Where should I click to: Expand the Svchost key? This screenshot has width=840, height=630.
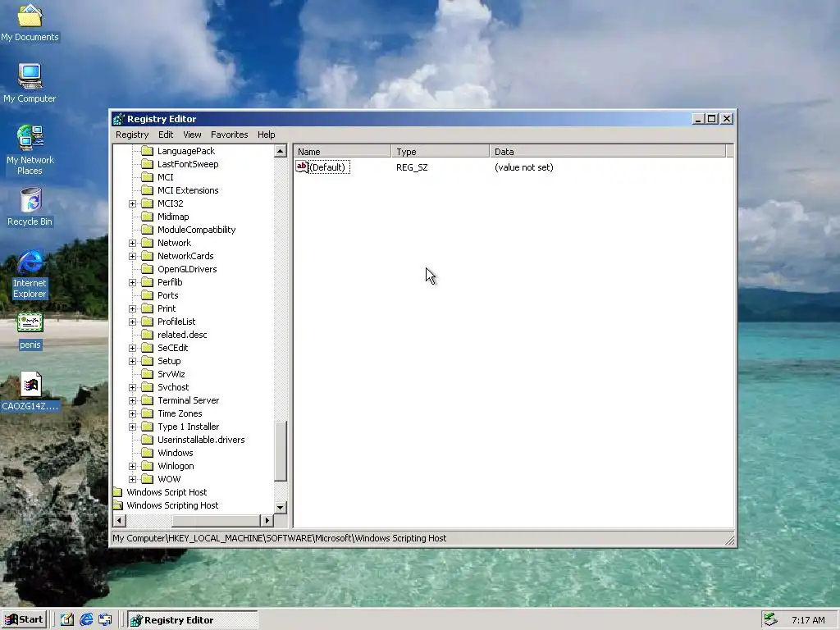pos(132,387)
